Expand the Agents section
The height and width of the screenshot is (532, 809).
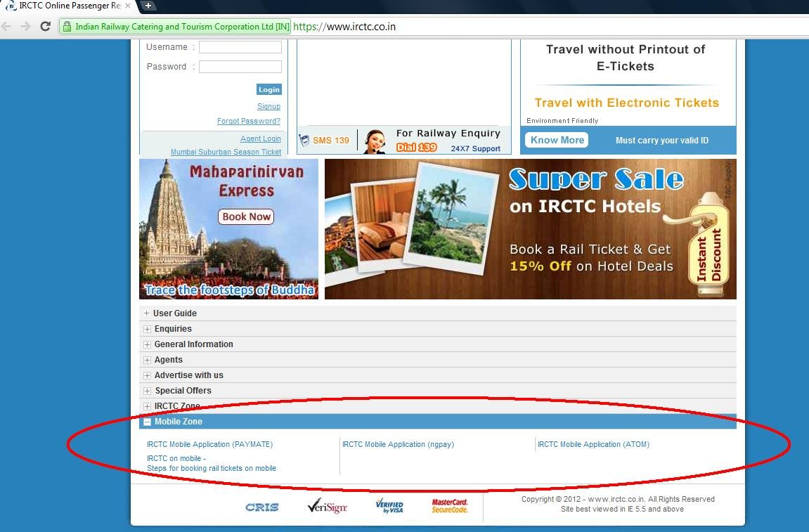tap(147, 360)
